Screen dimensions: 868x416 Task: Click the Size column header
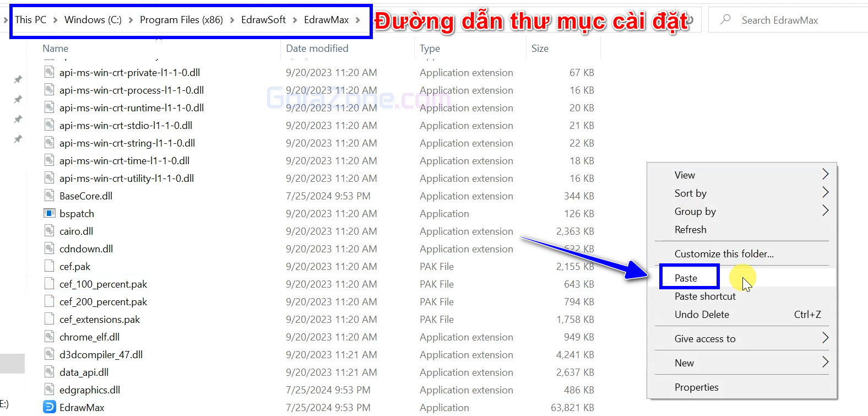[x=540, y=48]
